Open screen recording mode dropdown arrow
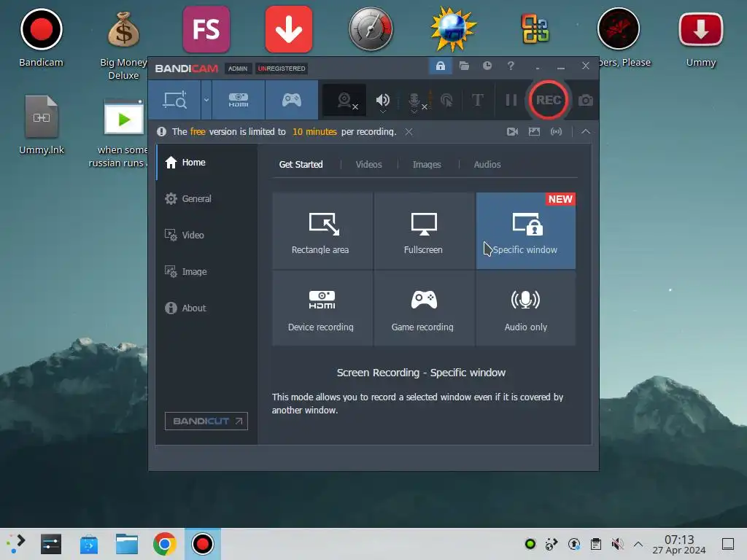Image resolution: width=747 pixels, height=560 pixels. (206, 100)
